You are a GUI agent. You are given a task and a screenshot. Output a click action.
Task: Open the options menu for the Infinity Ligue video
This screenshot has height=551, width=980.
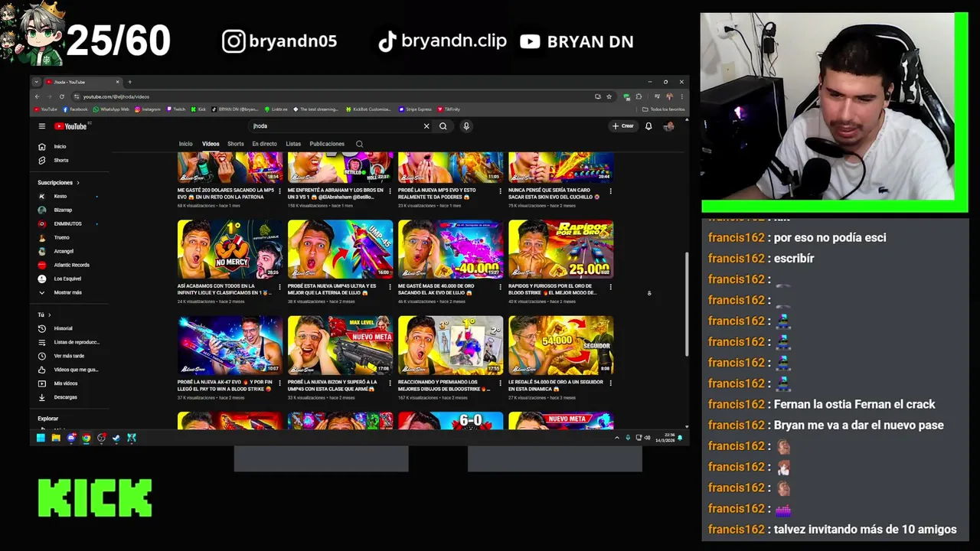pyautogui.click(x=279, y=287)
